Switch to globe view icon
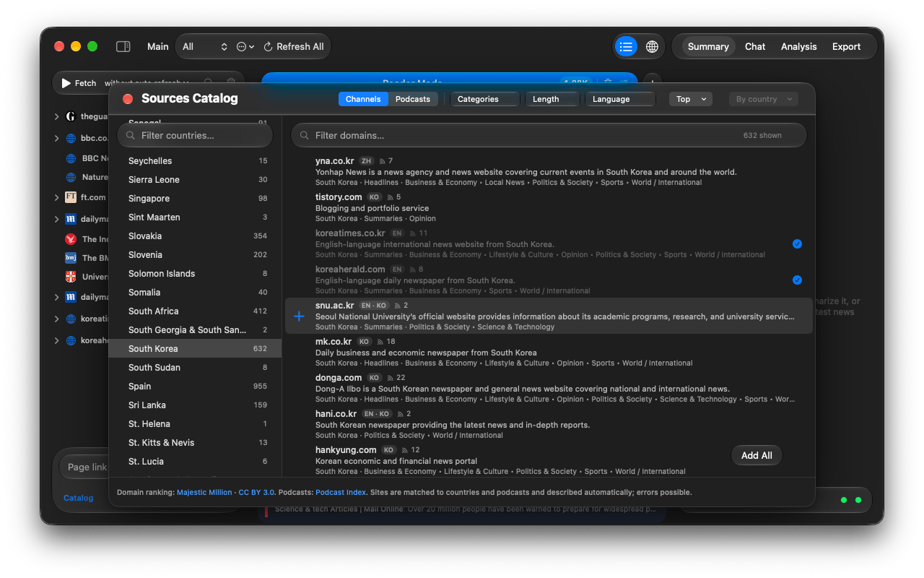Image resolution: width=924 pixels, height=578 pixels. (652, 46)
